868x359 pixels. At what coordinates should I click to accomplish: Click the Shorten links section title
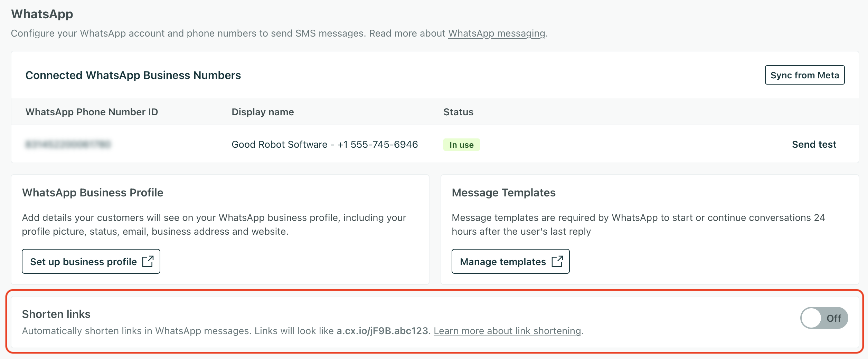(x=56, y=314)
